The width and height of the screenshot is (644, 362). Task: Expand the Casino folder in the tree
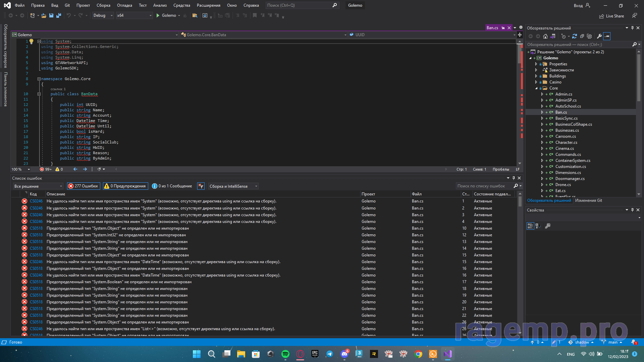[x=536, y=82]
